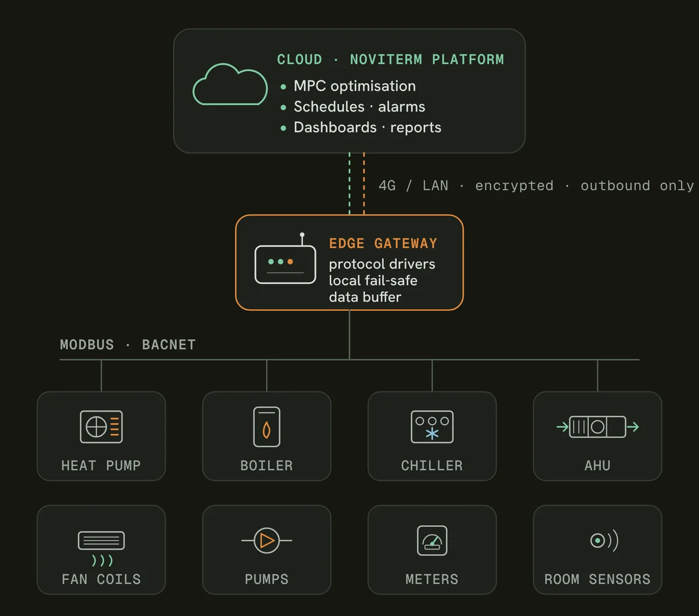Click the heat pump unit icon
The height and width of the screenshot is (616, 699).
click(101, 427)
